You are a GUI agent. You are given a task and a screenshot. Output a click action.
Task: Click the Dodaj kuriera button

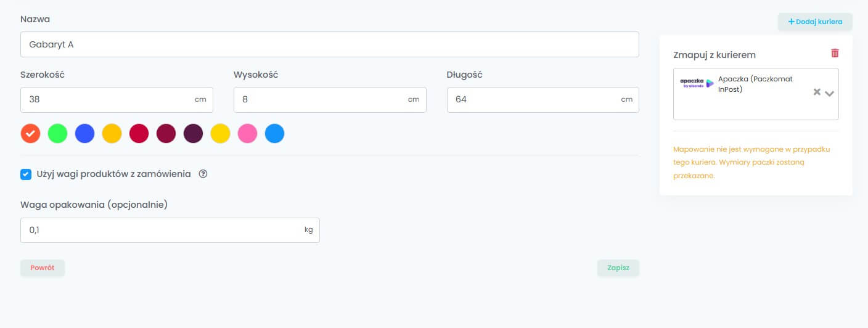[x=815, y=22]
